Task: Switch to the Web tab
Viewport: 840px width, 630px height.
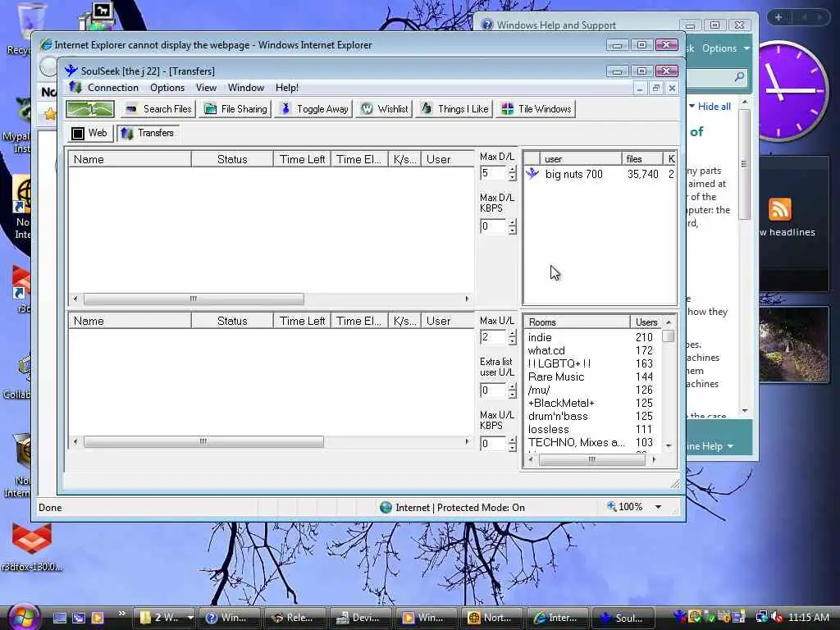Action: 90,133
